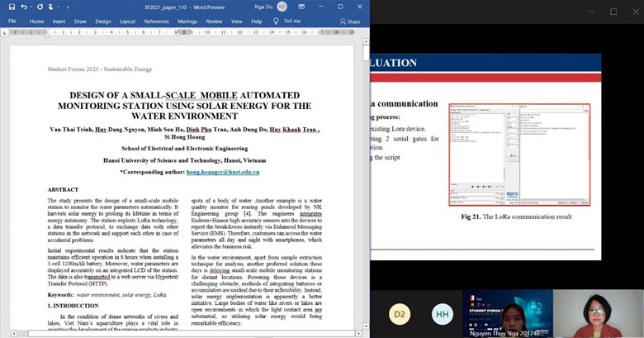Viewport: 644px width, 338px height.
Task: Click horizontal scrollbar right arrow
Action: coord(358,334)
